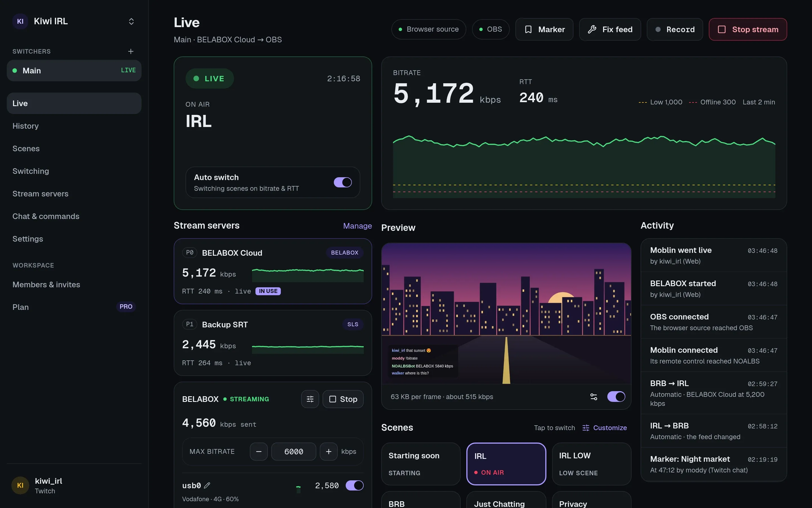The width and height of the screenshot is (812, 508).
Task: Open Customize scenes link
Action: tap(605, 428)
